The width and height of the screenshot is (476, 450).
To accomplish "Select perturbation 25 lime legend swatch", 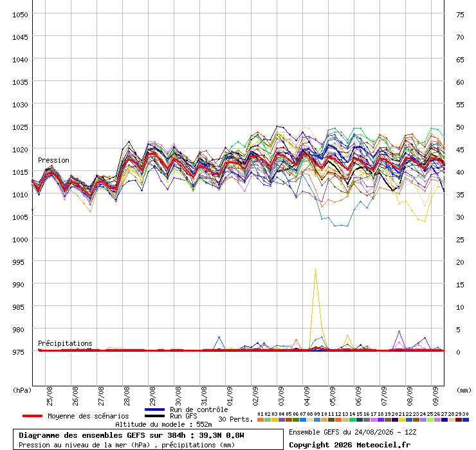I will click(x=430, y=420).
